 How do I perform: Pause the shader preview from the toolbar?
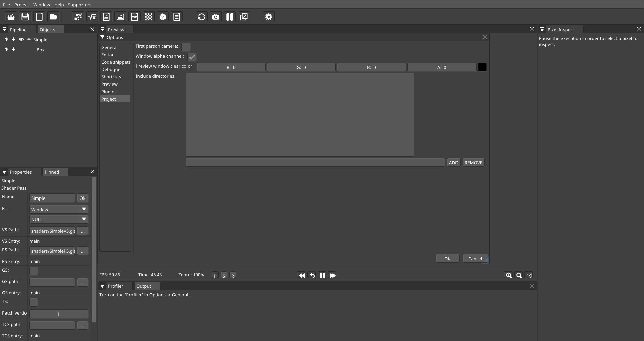(230, 17)
